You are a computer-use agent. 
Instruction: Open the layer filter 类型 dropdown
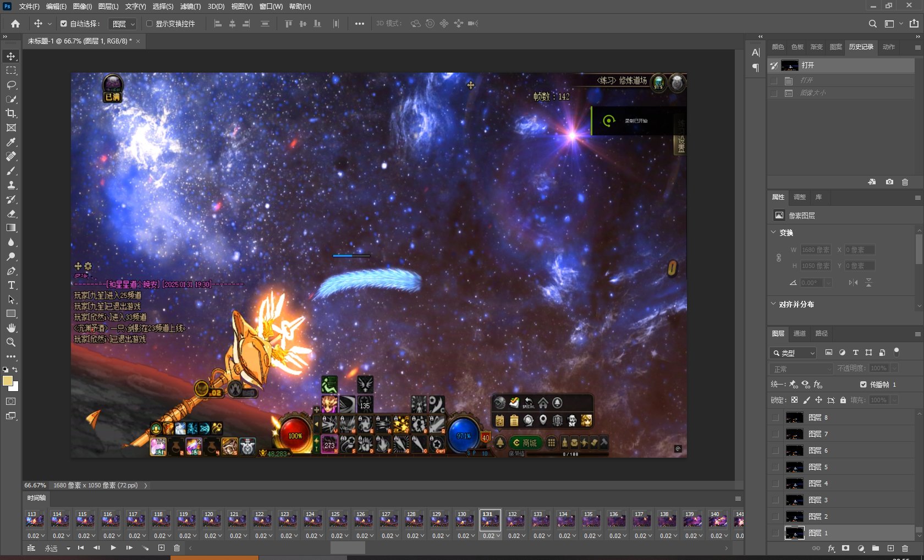(x=793, y=353)
